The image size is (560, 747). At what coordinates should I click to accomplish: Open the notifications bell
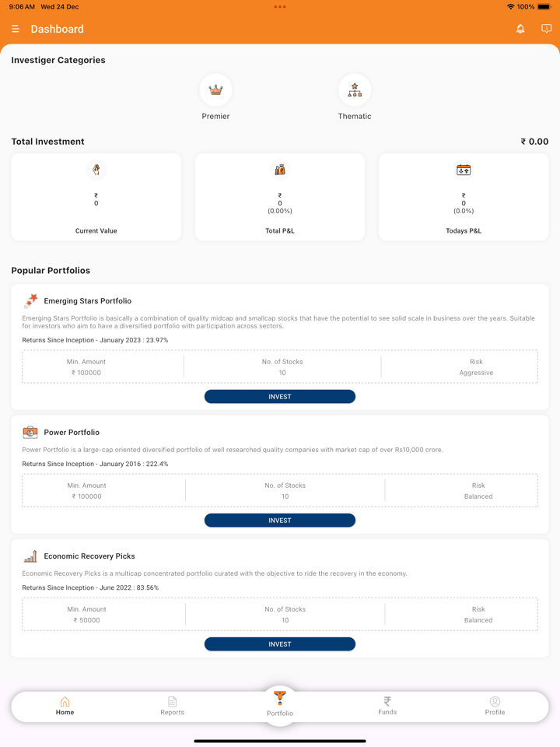520,30
